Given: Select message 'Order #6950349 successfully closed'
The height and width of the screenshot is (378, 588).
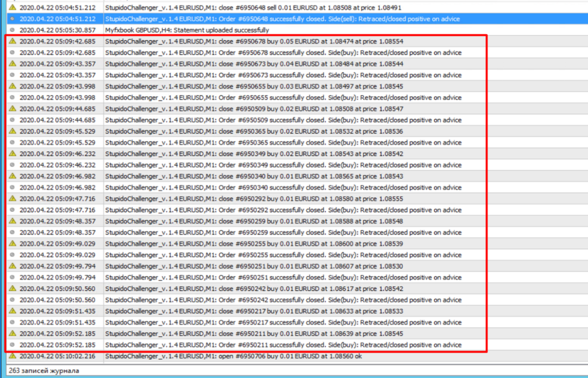Looking at the screenshot, I should 283,165.
